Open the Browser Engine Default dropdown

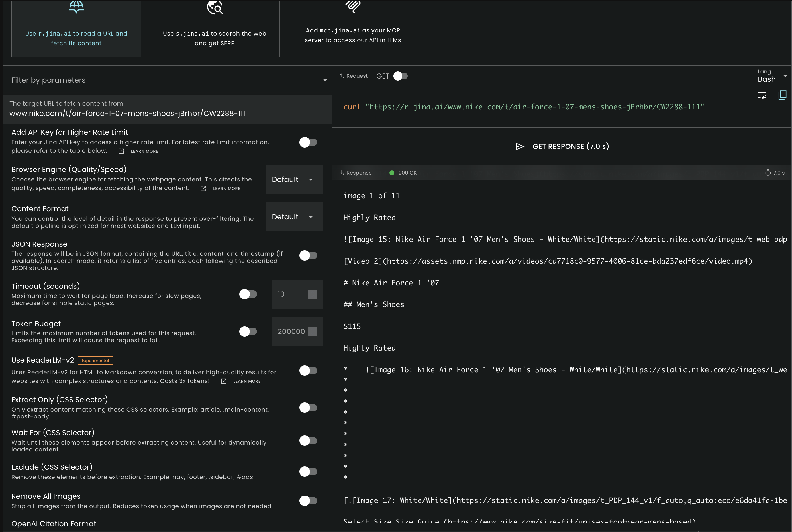pyautogui.click(x=294, y=179)
